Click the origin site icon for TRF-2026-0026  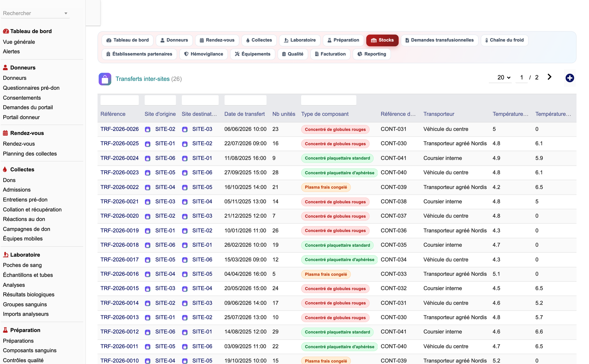coord(148,129)
